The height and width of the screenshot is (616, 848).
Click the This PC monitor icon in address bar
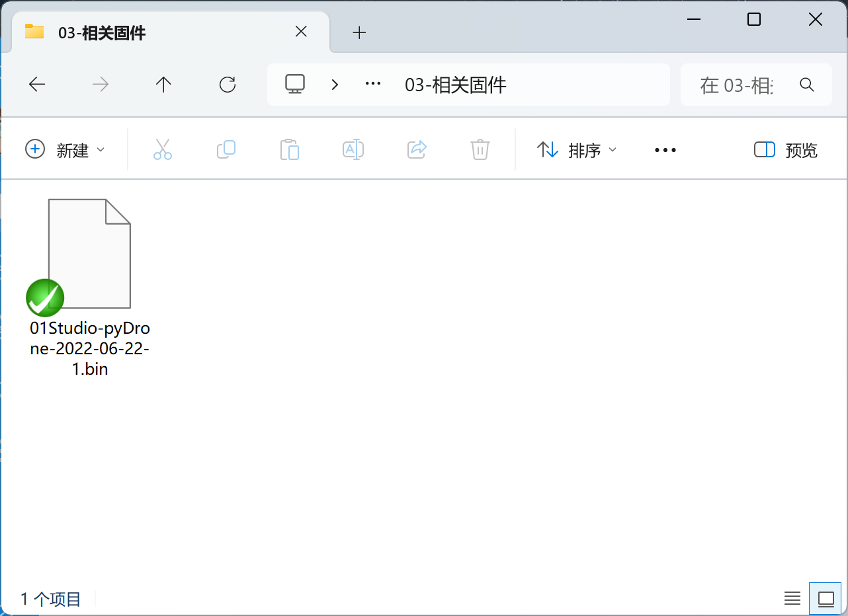click(x=295, y=84)
